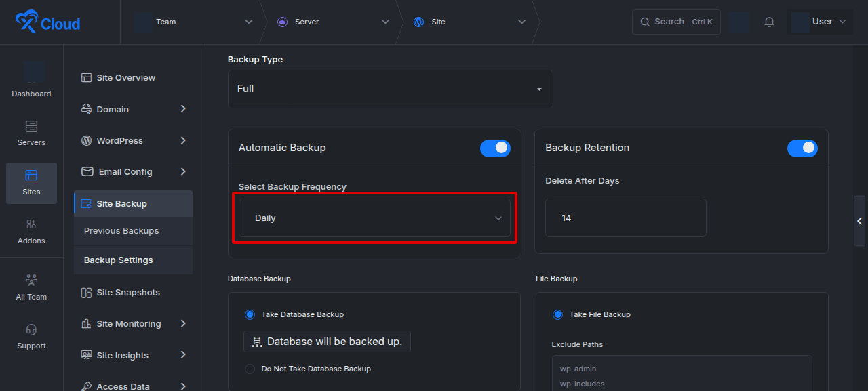
Task: Open Servers in the left rail
Action: click(31, 133)
